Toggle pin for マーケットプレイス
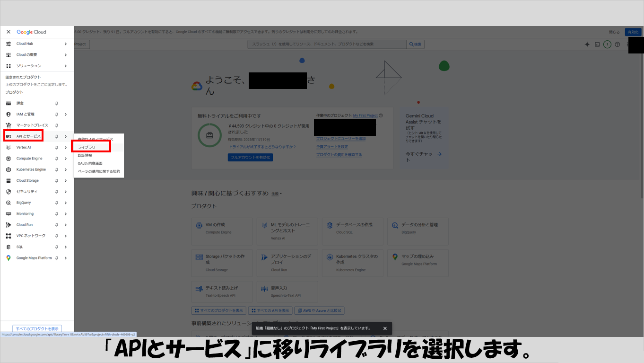The width and height of the screenshot is (644, 363). (x=57, y=125)
